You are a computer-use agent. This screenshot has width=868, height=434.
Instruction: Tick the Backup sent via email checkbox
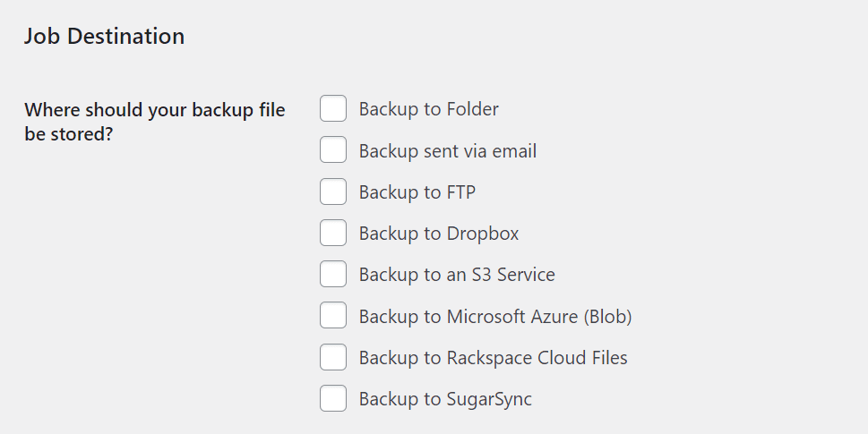tap(333, 149)
